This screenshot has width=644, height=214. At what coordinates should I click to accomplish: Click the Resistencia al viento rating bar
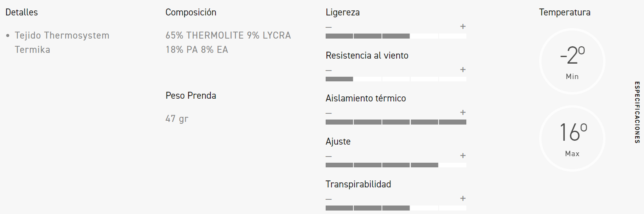click(x=396, y=79)
